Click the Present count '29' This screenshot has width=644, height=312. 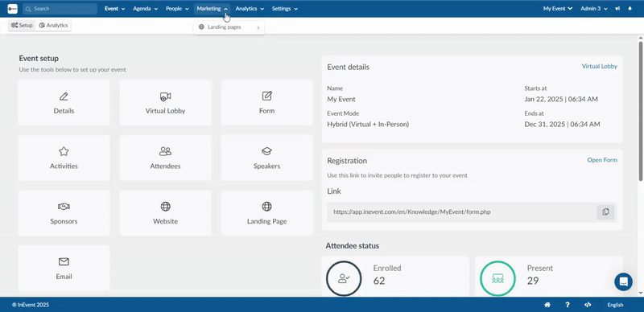(533, 281)
